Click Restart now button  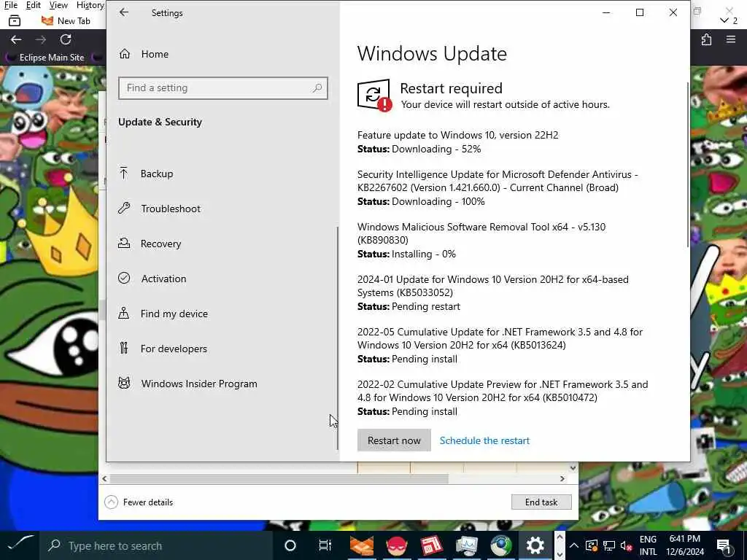tap(394, 440)
